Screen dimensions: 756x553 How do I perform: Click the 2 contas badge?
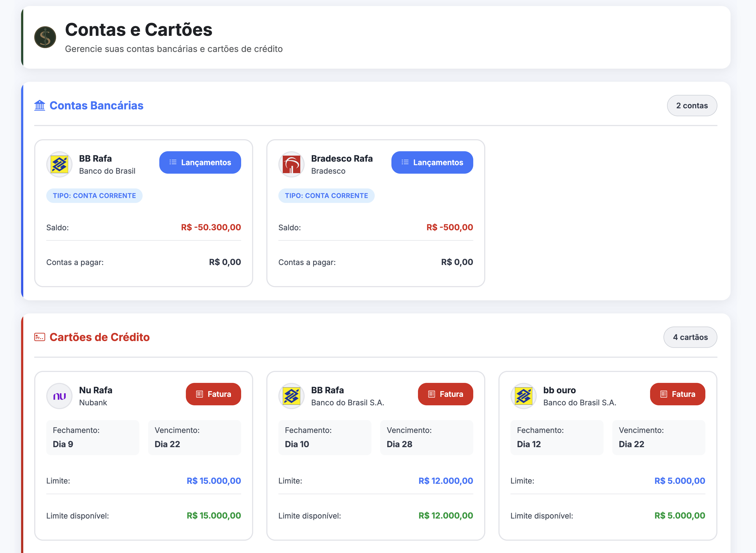[692, 106]
